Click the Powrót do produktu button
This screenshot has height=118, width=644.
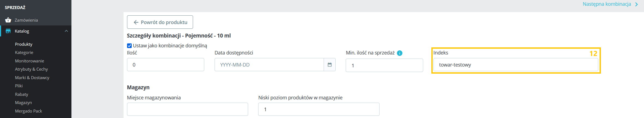click(160, 22)
